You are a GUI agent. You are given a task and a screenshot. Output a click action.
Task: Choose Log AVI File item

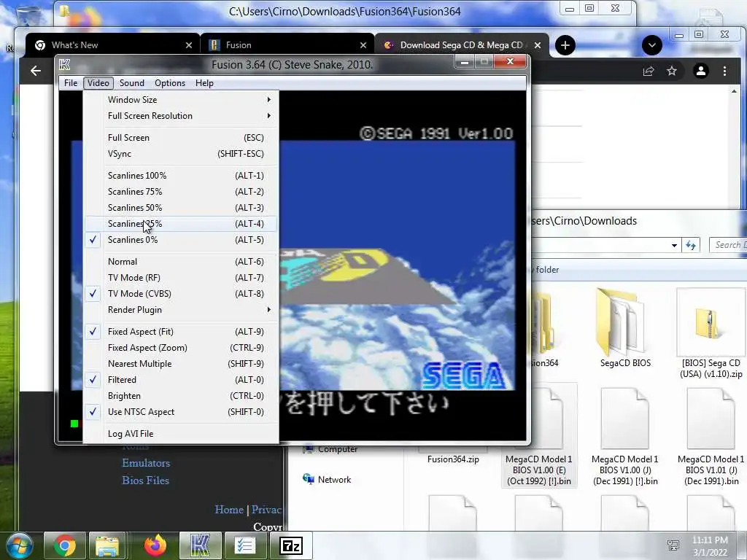(181, 434)
